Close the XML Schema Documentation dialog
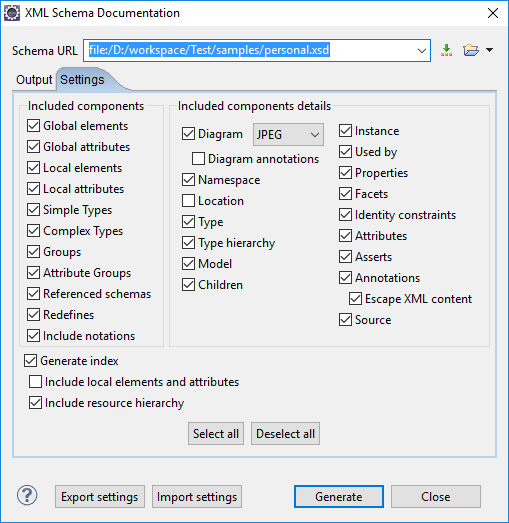Image resolution: width=509 pixels, height=523 pixels. coord(493,13)
